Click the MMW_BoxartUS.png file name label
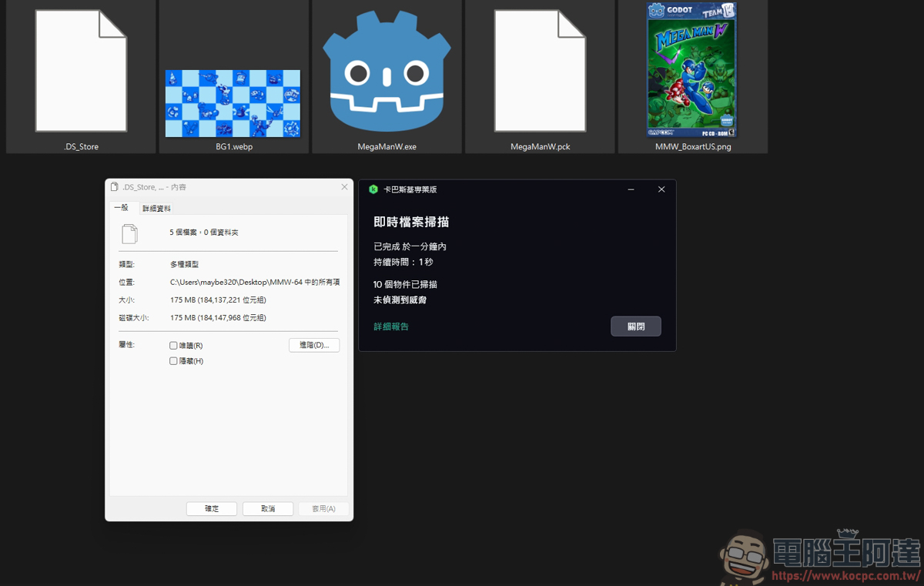Screen dimensions: 924x586 [693, 146]
